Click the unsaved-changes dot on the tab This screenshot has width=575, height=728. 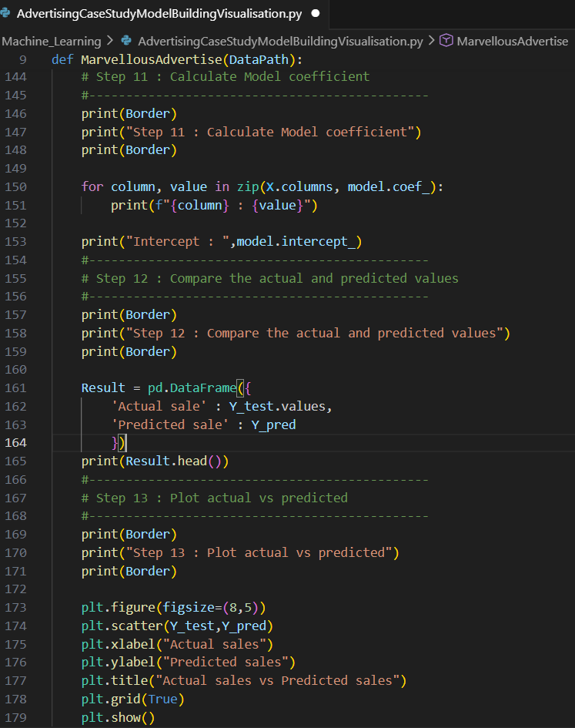316,13
